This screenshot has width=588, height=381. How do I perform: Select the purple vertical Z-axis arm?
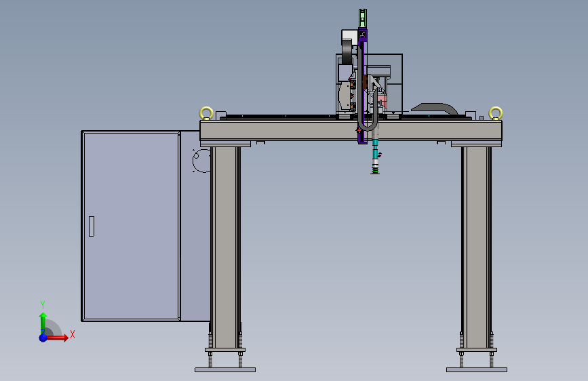pyautogui.click(x=363, y=86)
